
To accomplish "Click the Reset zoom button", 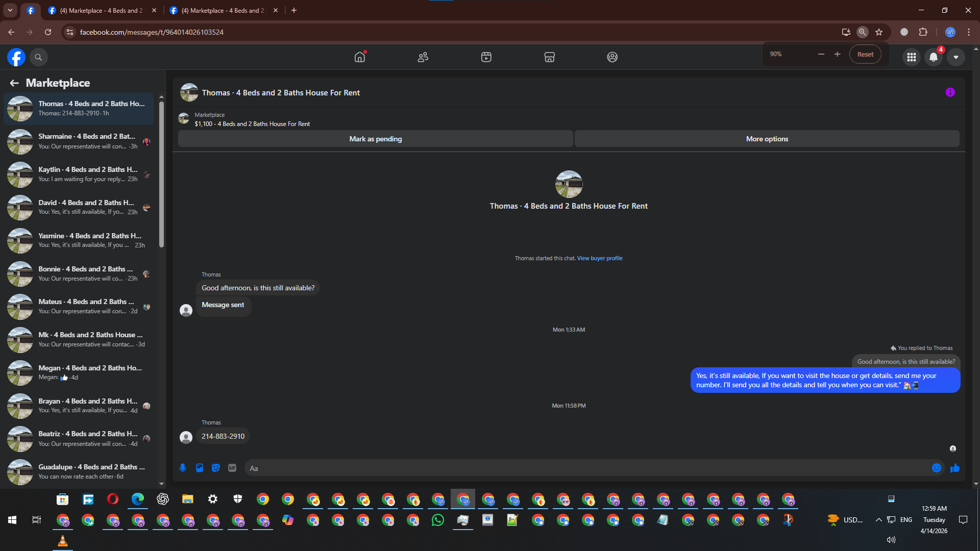I will click(865, 54).
